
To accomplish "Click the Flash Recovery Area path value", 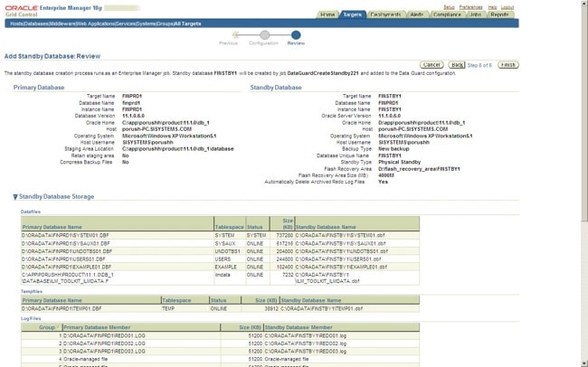I will [x=419, y=169].
